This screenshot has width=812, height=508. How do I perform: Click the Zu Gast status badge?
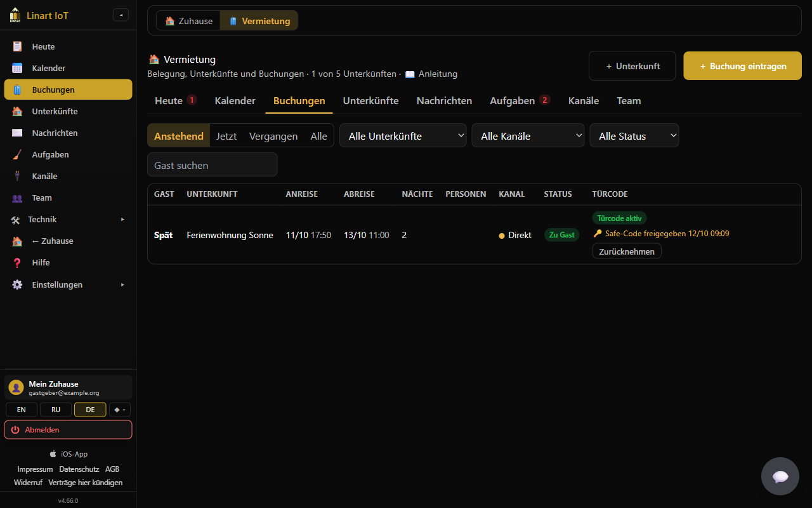[561, 235]
